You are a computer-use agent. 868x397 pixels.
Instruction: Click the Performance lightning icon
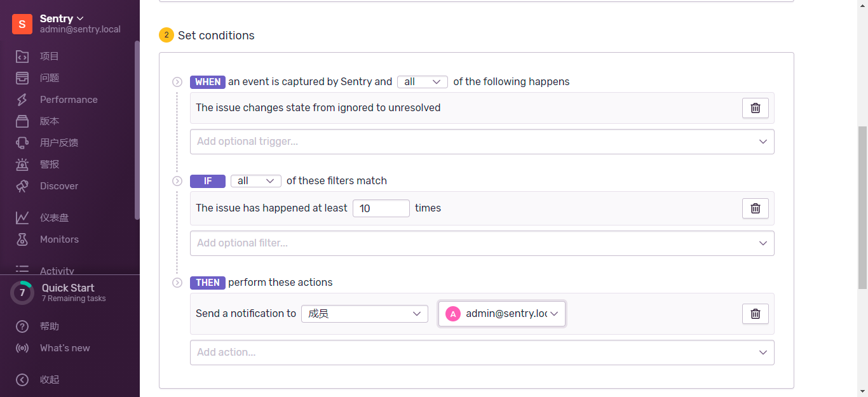[22, 100]
